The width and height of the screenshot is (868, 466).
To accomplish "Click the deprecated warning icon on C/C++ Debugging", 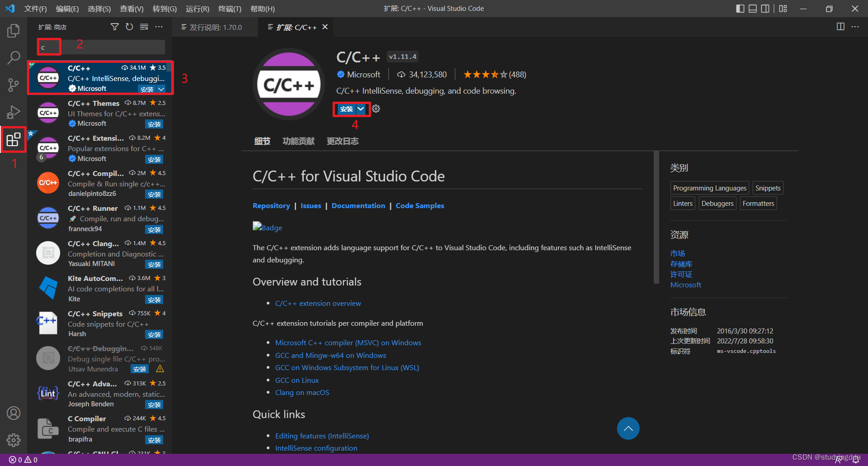I will pos(160,369).
